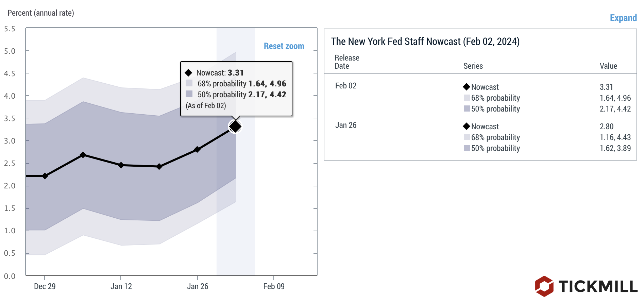Click the Tickmill hexagon logo icon
The width and height of the screenshot is (644, 302).
(x=544, y=286)
